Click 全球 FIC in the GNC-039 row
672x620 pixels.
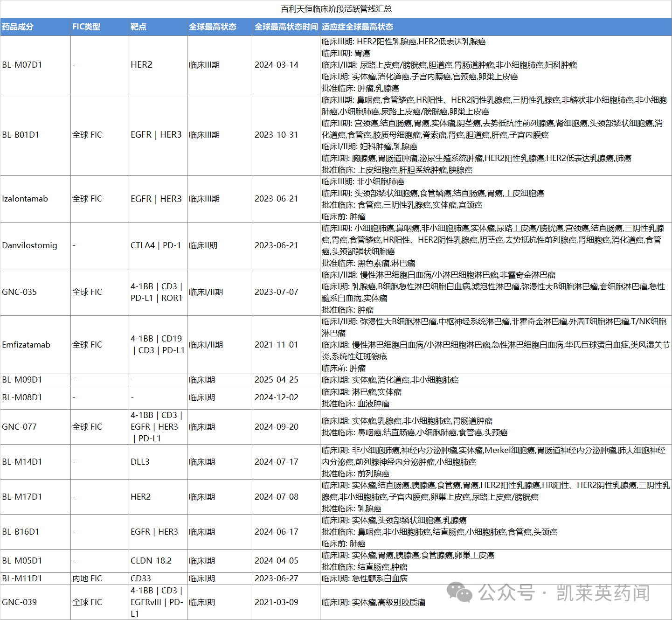87,602
